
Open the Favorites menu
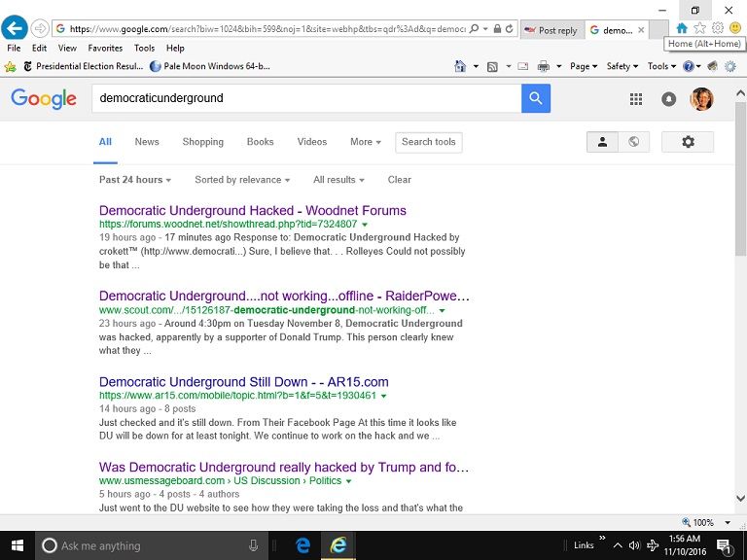click(x=105, y=48)
